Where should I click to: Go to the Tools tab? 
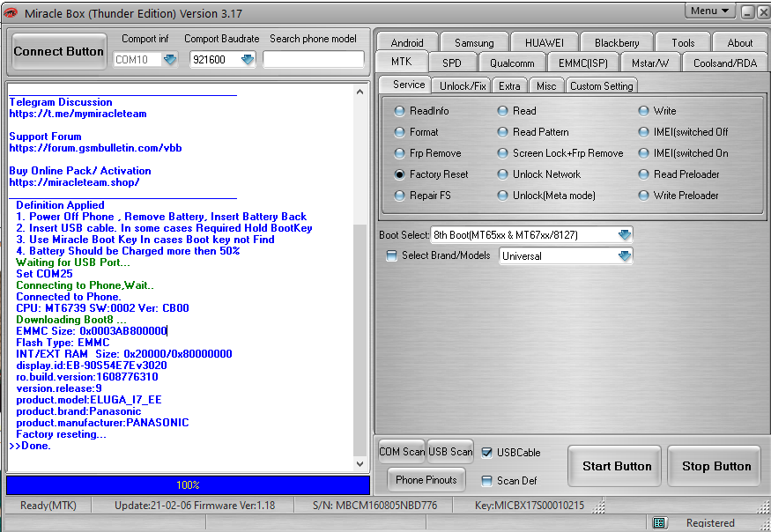[683, 43]
